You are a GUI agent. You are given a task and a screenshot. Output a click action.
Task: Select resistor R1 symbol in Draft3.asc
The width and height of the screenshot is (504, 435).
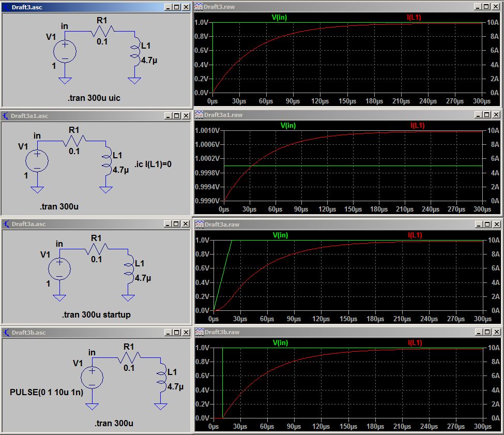(102, 31)
